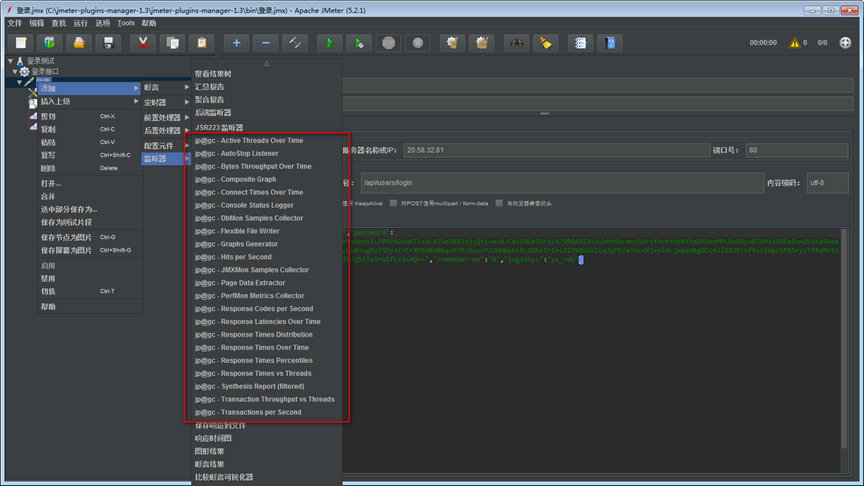The width and height of the screenshot is (864, 486).
Task: Open the 帮助 menu in the menu bar
Action: pos(149,23)
